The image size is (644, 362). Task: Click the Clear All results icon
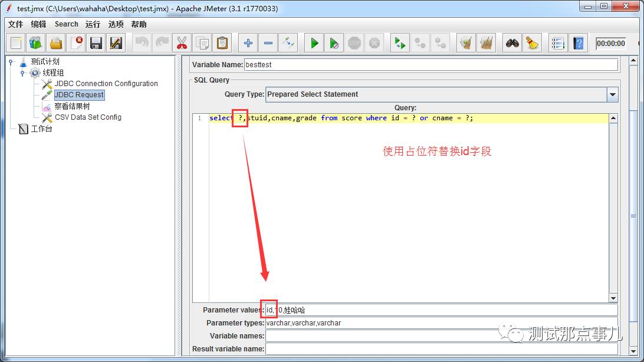487,43
